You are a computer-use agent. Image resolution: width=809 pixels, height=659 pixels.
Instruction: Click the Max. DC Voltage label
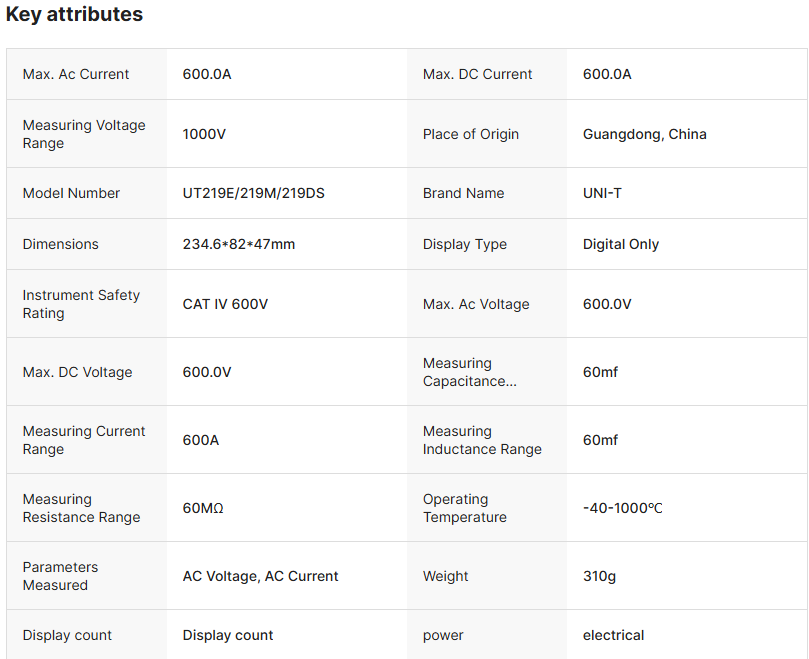(x=77, y=372)
